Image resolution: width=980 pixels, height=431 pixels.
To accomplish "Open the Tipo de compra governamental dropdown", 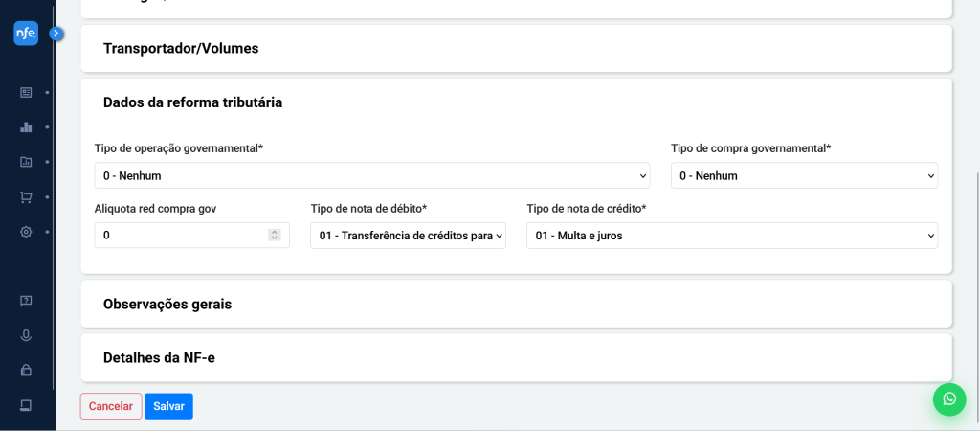I will [x=804, y=175].
